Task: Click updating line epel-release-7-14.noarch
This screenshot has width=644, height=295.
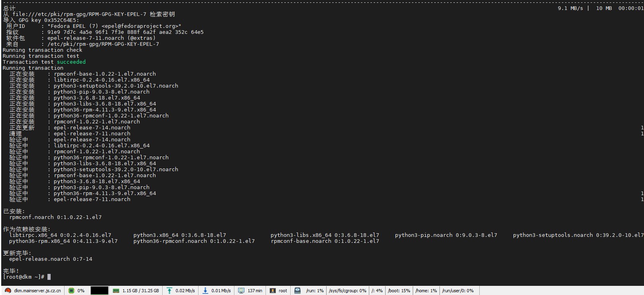Action: (x=92, y=127)
